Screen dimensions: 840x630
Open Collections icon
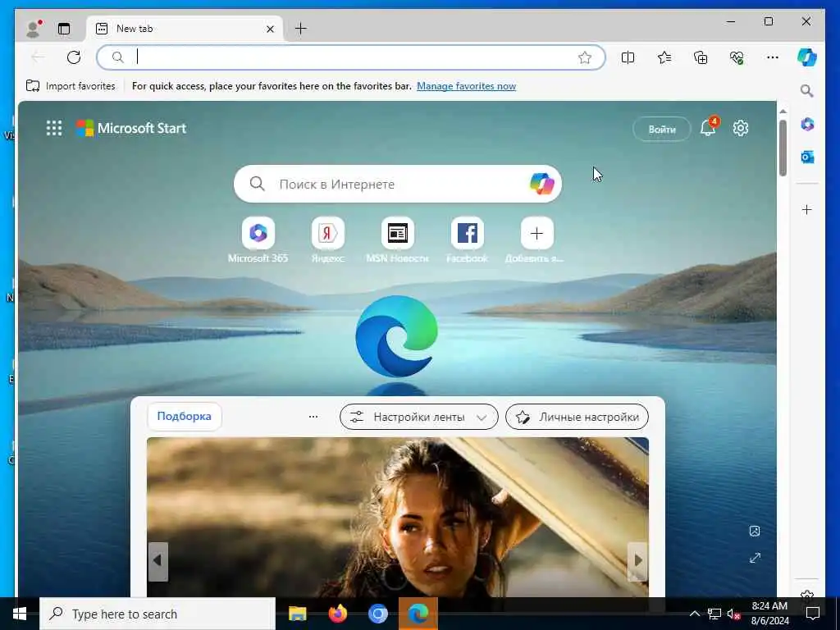[701, 57]
